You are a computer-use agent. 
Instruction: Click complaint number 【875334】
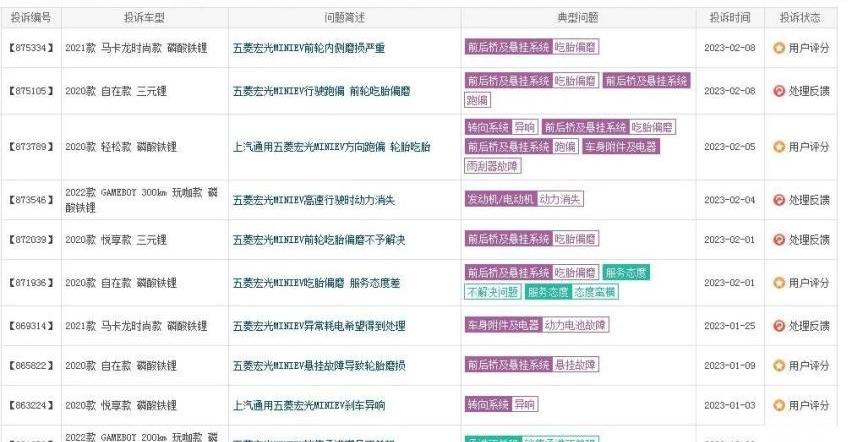31,48
